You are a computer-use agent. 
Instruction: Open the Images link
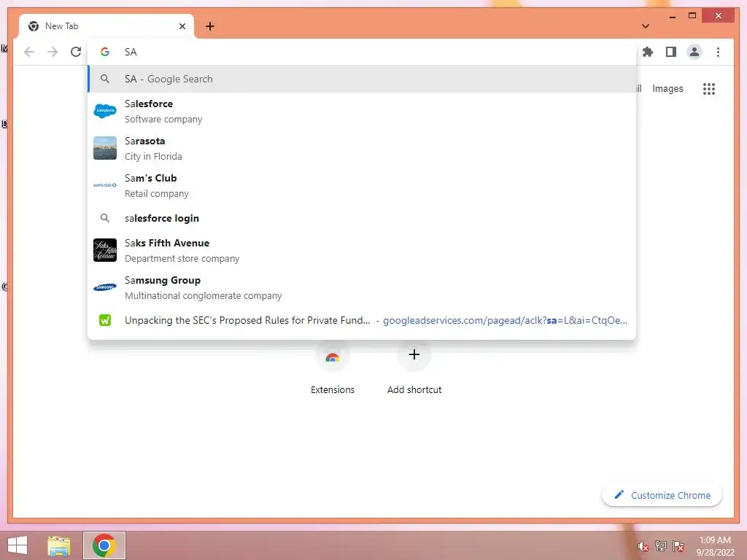[667, 88]
